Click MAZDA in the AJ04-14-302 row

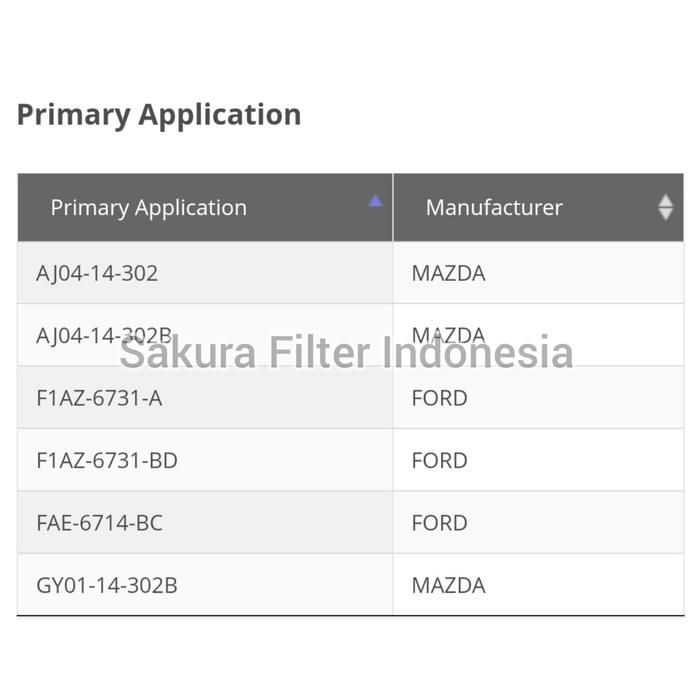tap(448, 273)
